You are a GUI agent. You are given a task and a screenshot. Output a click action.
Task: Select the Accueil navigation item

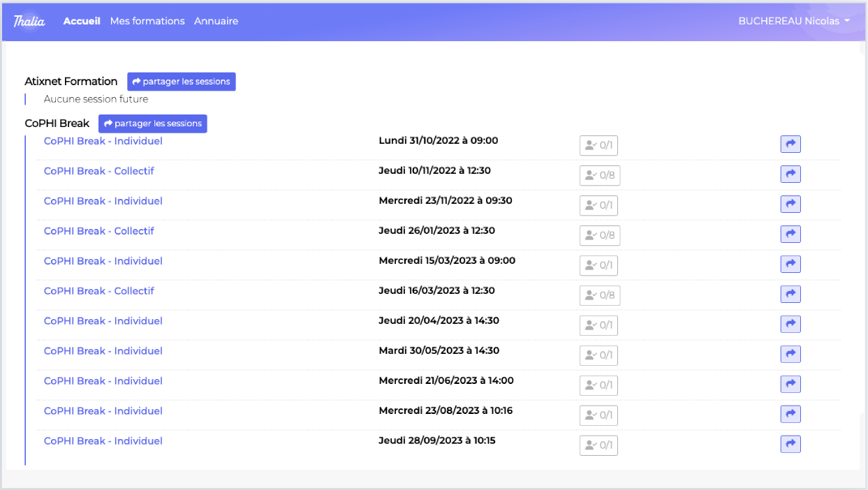(x=82, y=21)
